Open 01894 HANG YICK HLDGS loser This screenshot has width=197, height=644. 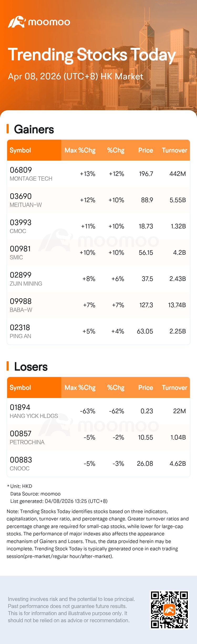click(x=34, y=411)
